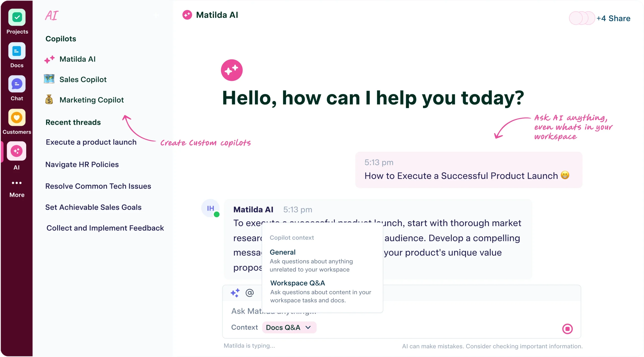Open the More ellipsis menu in sidebar
Viewport: 644px width, 357px height.
(x=17, y=183)
